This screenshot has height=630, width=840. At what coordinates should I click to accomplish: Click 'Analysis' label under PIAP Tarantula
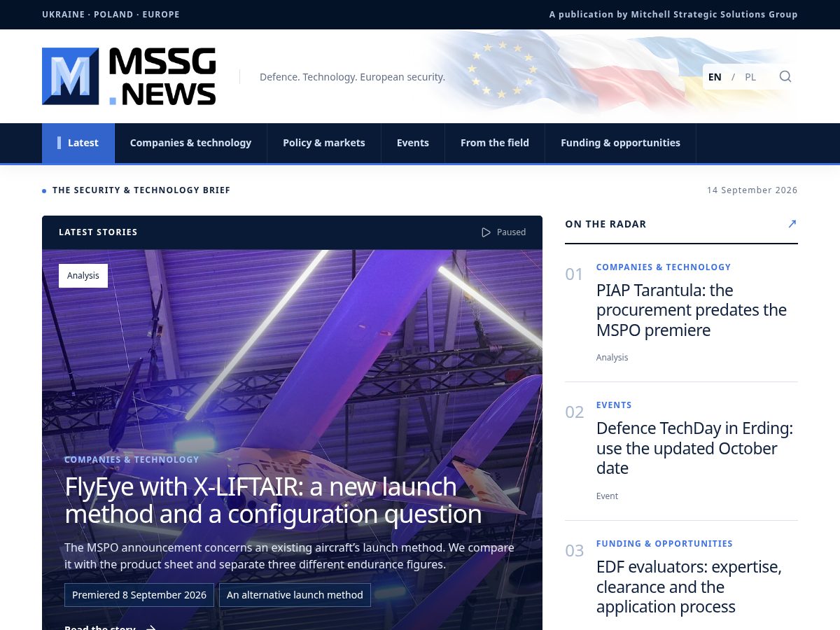pyautogui.click(x=612, y=358)
